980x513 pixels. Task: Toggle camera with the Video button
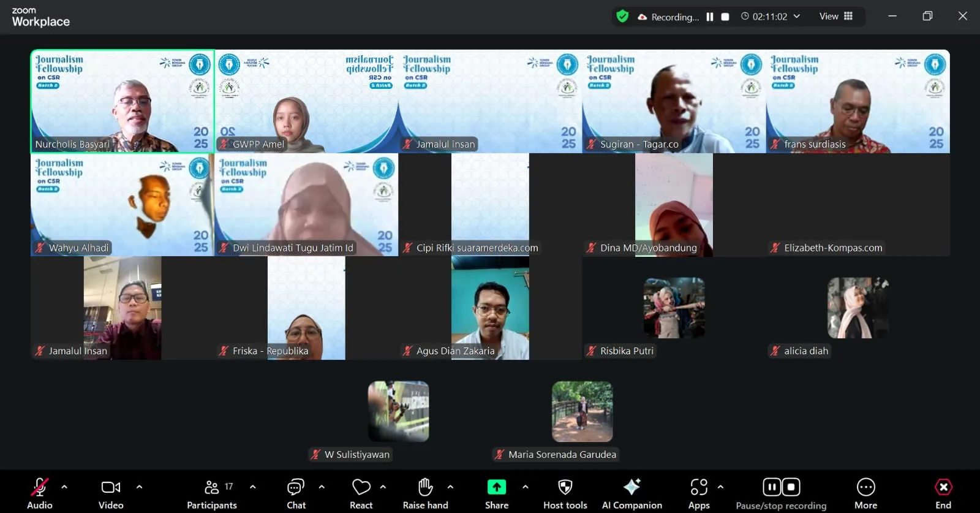(111, 493)
